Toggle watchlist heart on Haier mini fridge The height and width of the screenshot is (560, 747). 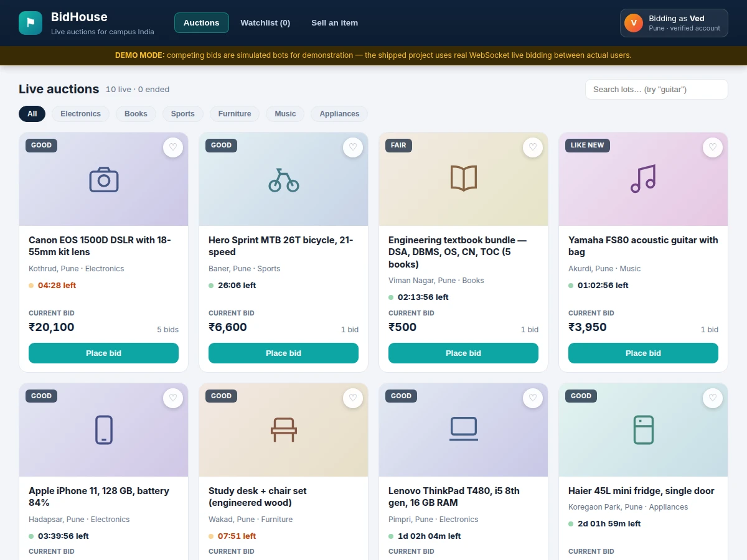713,398
